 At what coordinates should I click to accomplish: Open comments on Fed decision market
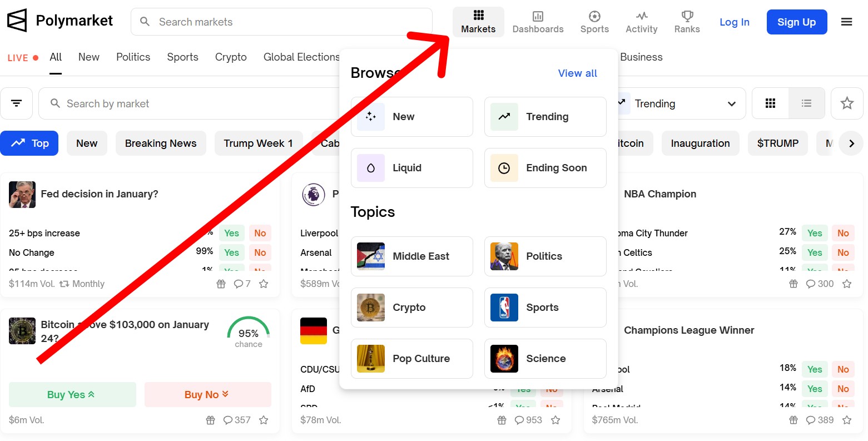(242, 284)
